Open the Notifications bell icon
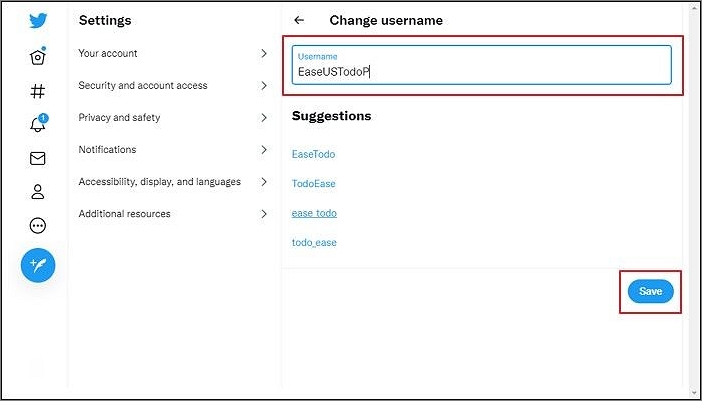This screenshot has width=702, height=401. point(38,124)
